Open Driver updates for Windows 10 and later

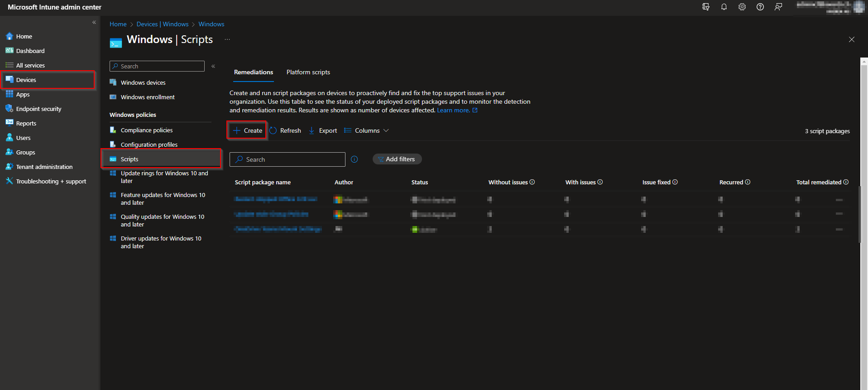(x=161, y=242)
